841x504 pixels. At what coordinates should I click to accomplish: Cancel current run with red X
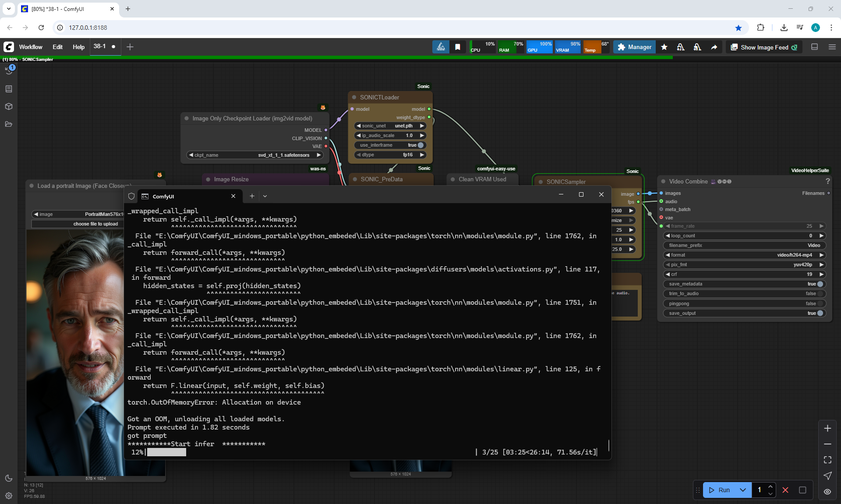point(785,490)
